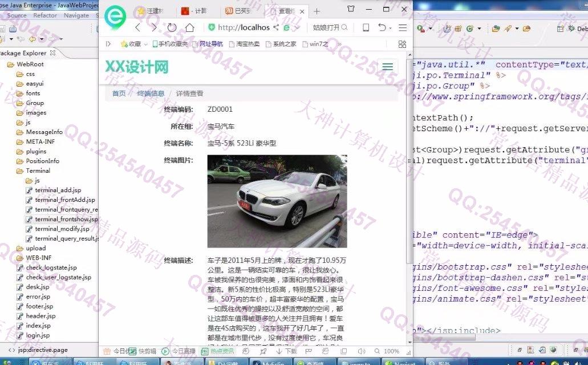Viewport: 588px width, 365px height.
Task: Reload the browser page
Action: (x=172, y=27)
